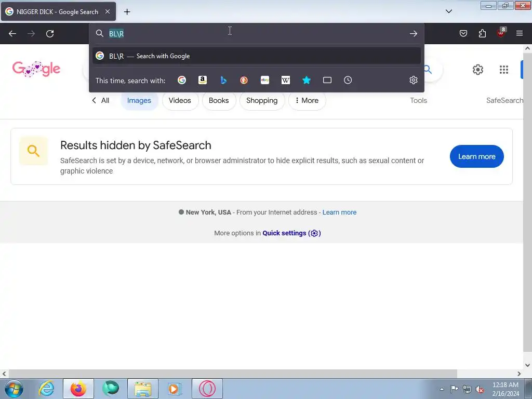Reload the current page
The height and width of the screenshot is (399, 532).
(50, 34)
